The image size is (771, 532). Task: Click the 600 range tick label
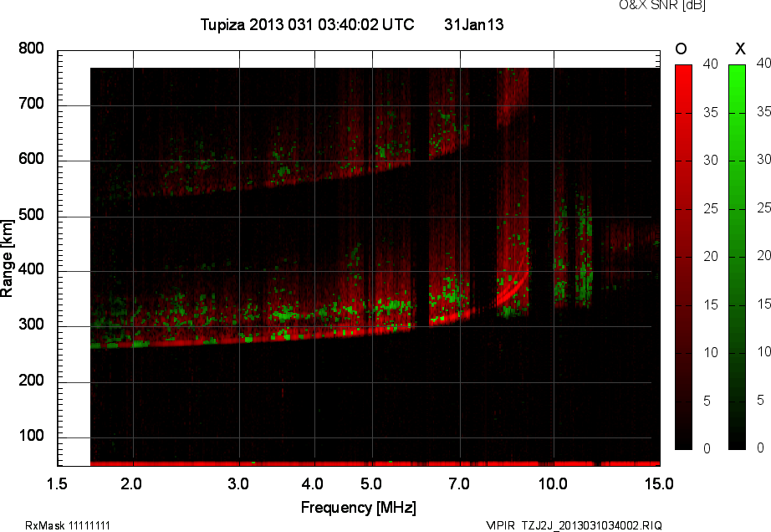pos(31,159)
